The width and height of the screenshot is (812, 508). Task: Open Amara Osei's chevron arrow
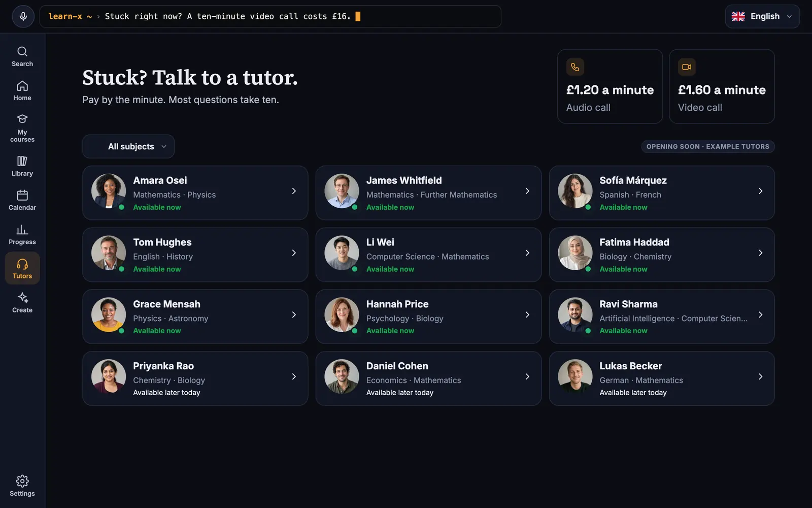point(294,191)
